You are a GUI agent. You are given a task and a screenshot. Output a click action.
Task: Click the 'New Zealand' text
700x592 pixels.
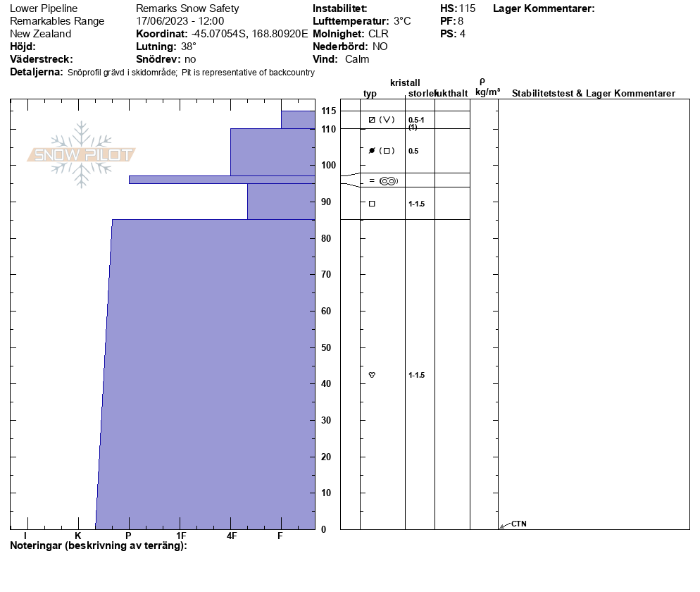click(x=41, y=34)
